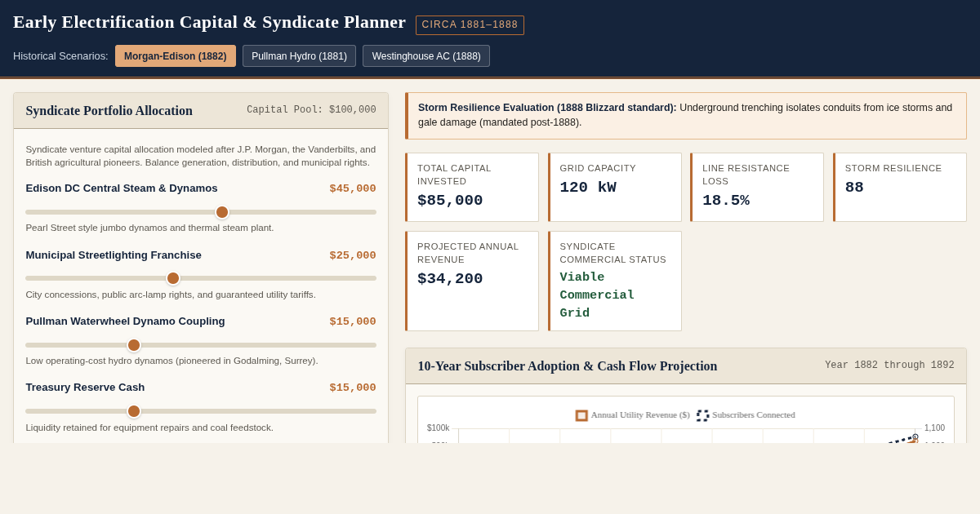Click the Early Electrification Capital page title
980x514 pixels.
pyautogui.click(x=209, y=22)
